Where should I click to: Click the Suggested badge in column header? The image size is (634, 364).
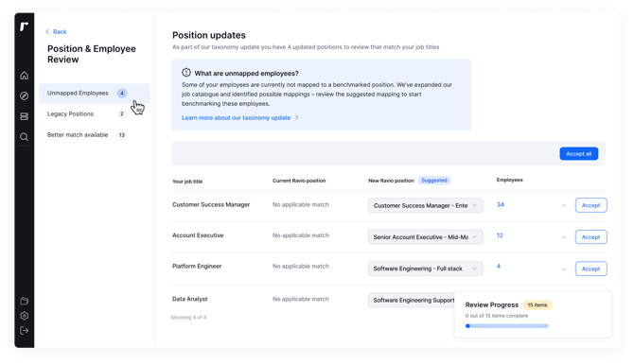[x=434, y=181]
